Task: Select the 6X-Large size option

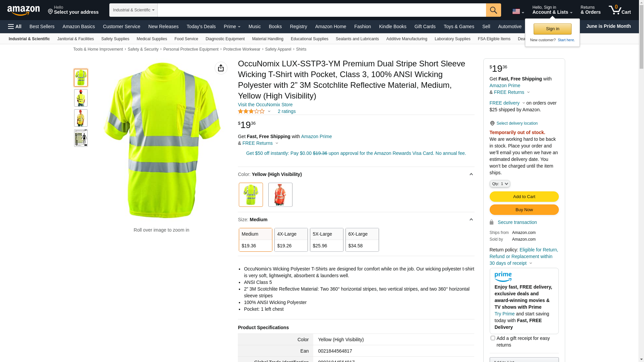Action: click(x=362, y=240)
